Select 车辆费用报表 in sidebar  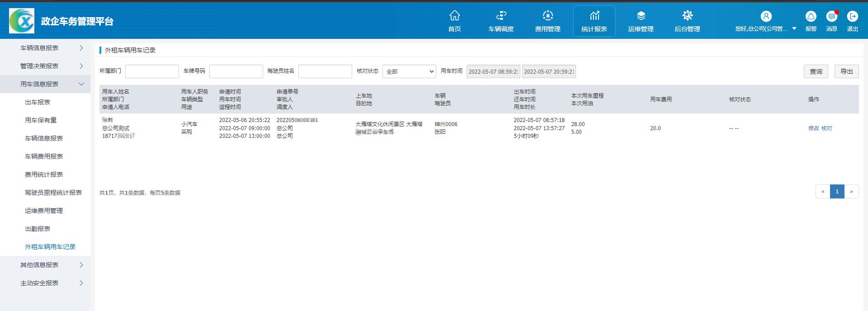tap(44, 156)
